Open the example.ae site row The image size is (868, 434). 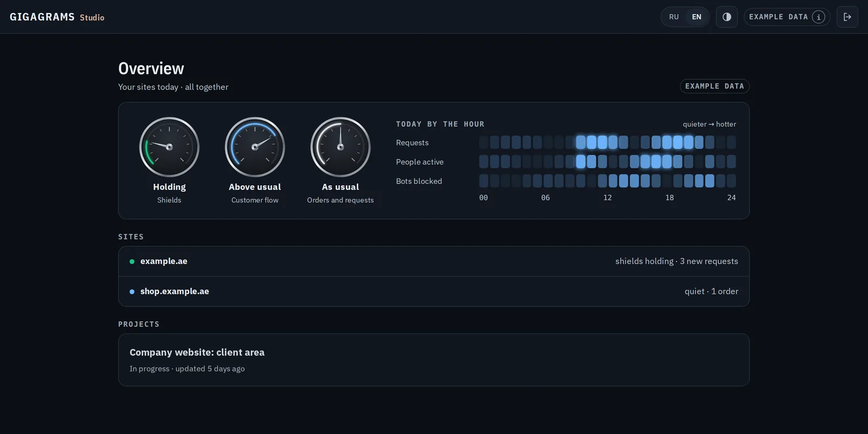[x=434, y=261]
